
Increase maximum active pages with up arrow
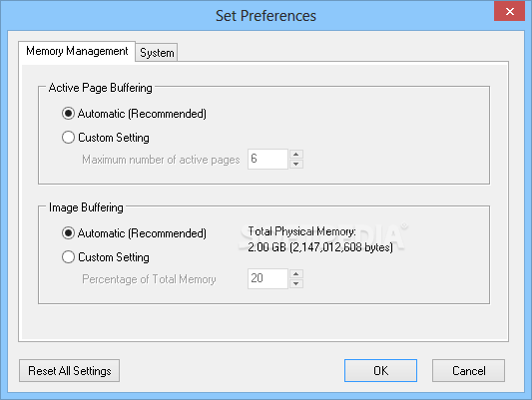[296, 155]
